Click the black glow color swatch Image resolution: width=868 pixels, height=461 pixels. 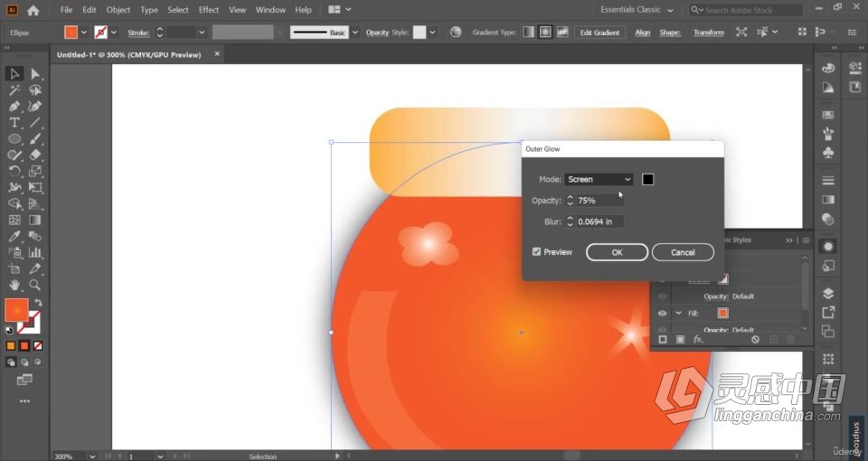click(x=647, y=179)
